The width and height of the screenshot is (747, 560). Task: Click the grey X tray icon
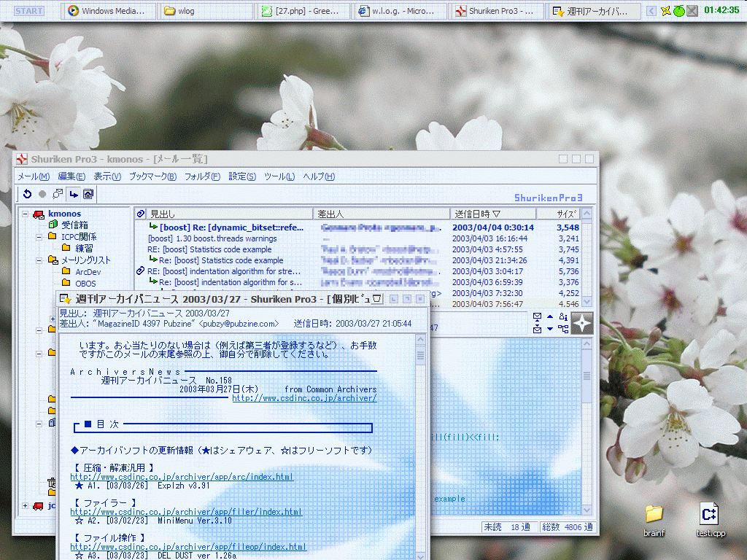[692, 10]
